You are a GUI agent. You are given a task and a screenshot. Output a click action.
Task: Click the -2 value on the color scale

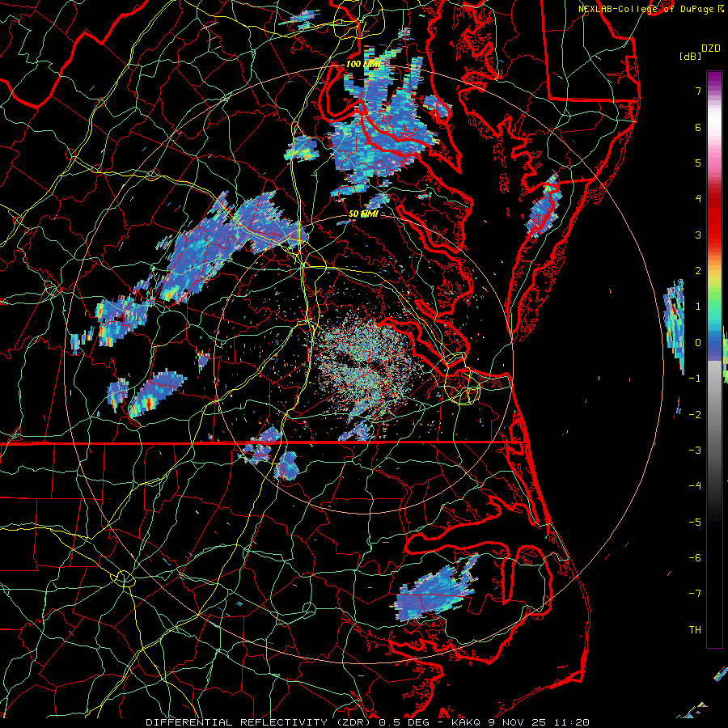click(x=695, y=415)
